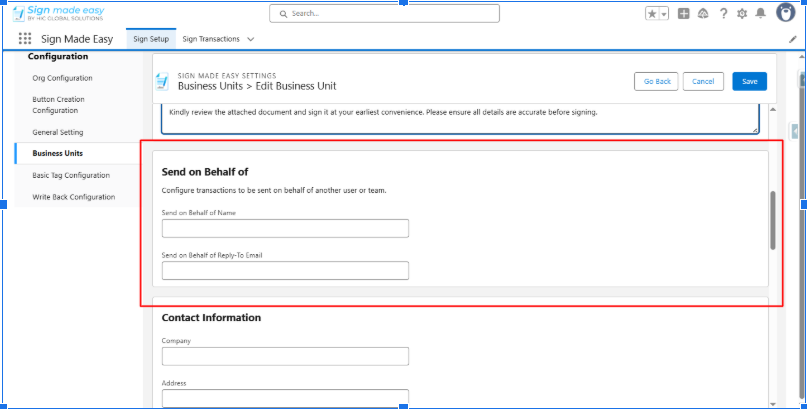Open the App Launcher grid icon
The height and width of the screenshot is (409, 807).
[x=25, y=39]
